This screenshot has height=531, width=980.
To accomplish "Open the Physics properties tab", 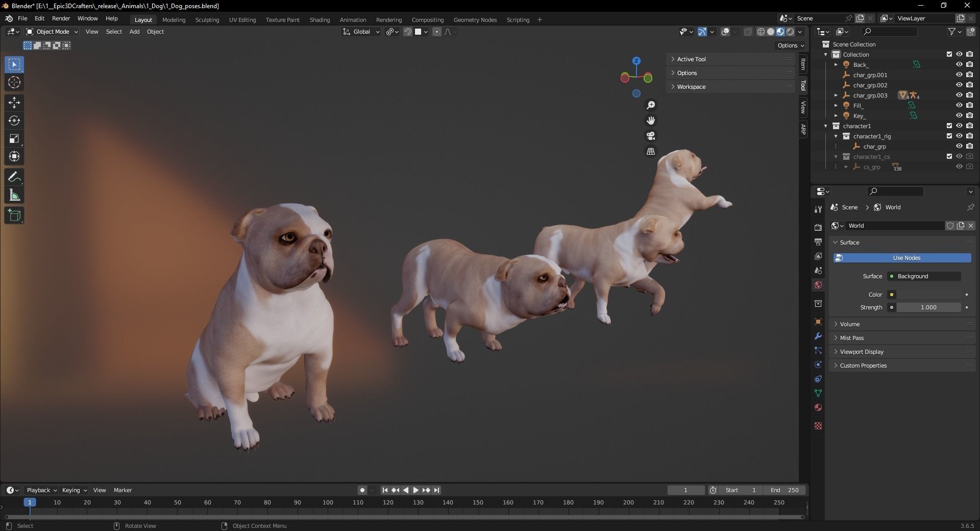I will pos(818,365).
